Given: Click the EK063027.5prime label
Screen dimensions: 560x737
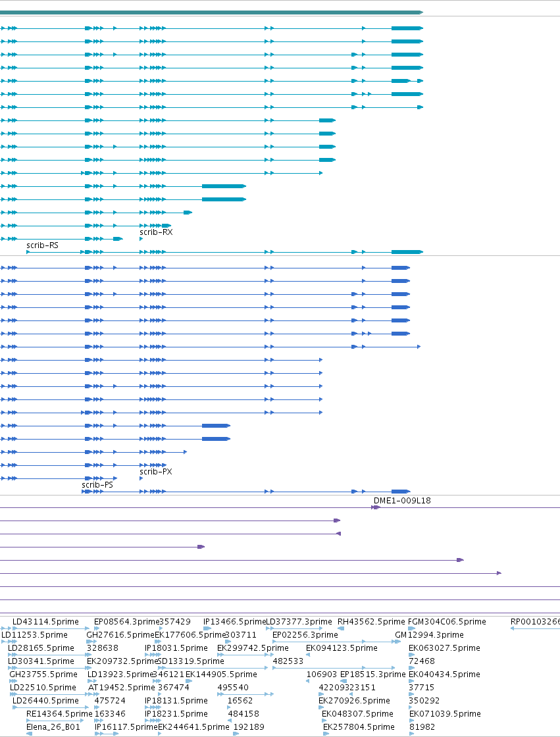Looking at the screenshot, I should tap(444, 648).
